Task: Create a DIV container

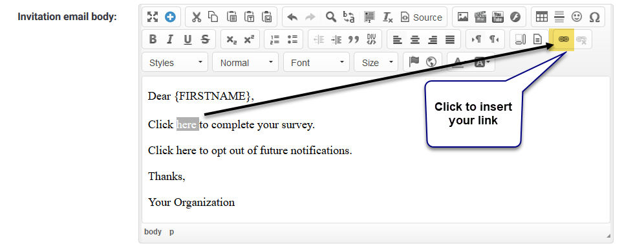Action: point(371,39)
